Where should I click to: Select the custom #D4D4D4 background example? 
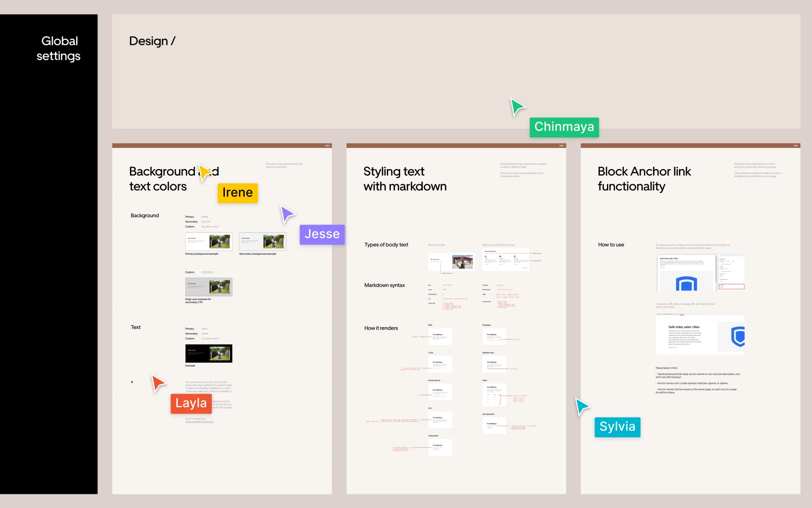(208, 287)
